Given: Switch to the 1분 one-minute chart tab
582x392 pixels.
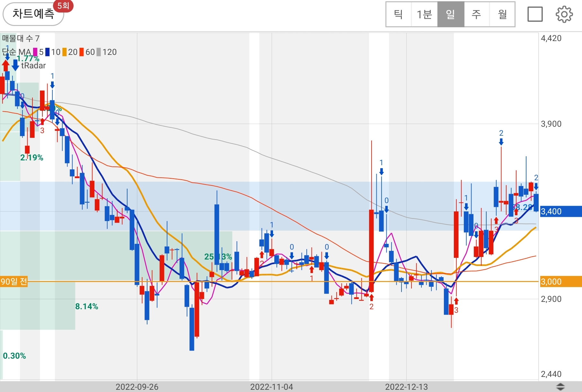Looking at the screenshot, I should pos(424,14).
